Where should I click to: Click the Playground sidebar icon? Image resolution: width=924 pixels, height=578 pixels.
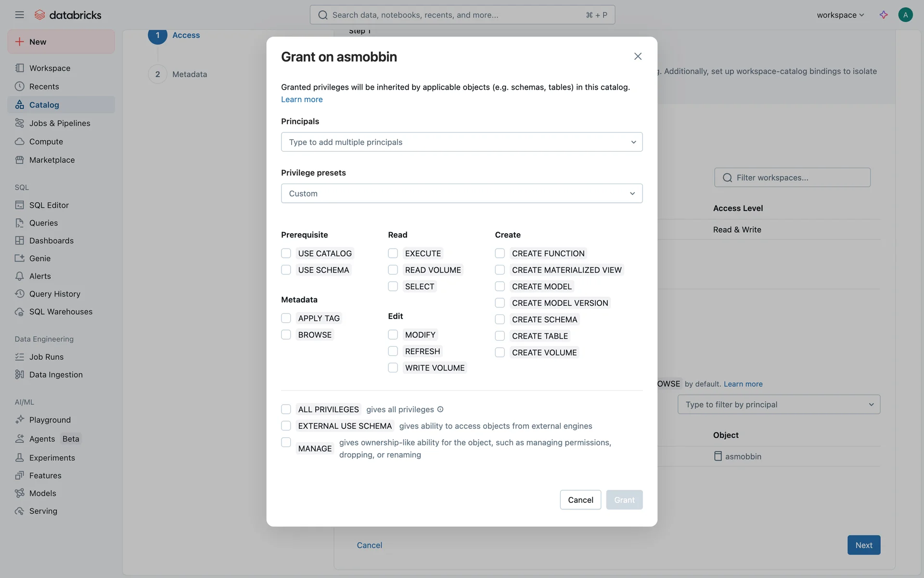[19, 420]
